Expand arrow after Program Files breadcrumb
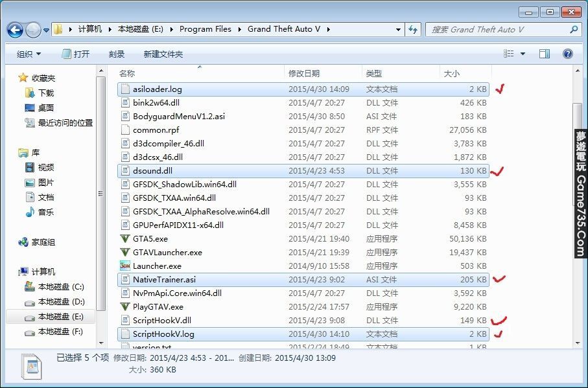Screen dimensions: 588x388 coord(240,29)
